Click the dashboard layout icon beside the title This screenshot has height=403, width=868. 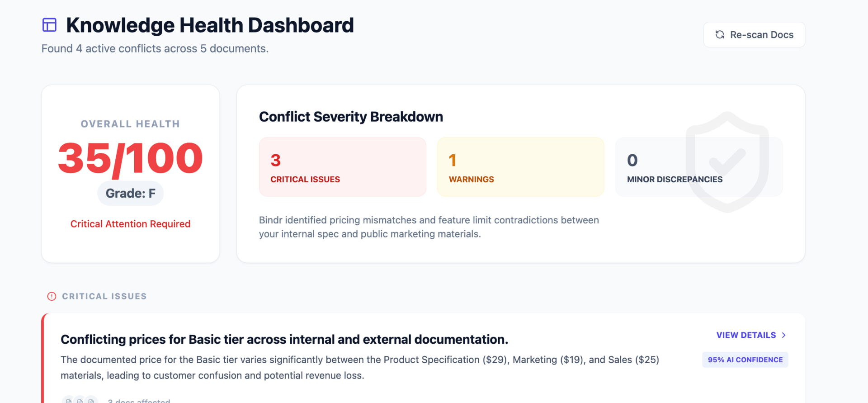coord(49,25)
